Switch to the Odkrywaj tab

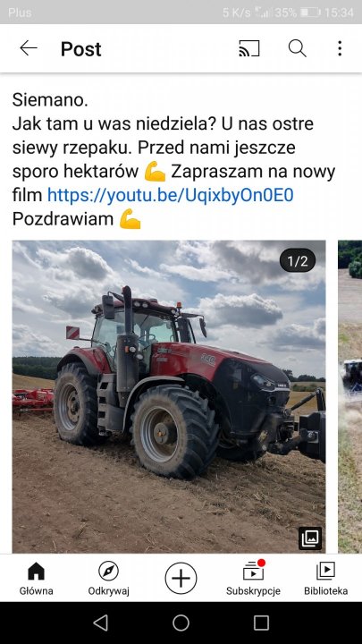108,579
